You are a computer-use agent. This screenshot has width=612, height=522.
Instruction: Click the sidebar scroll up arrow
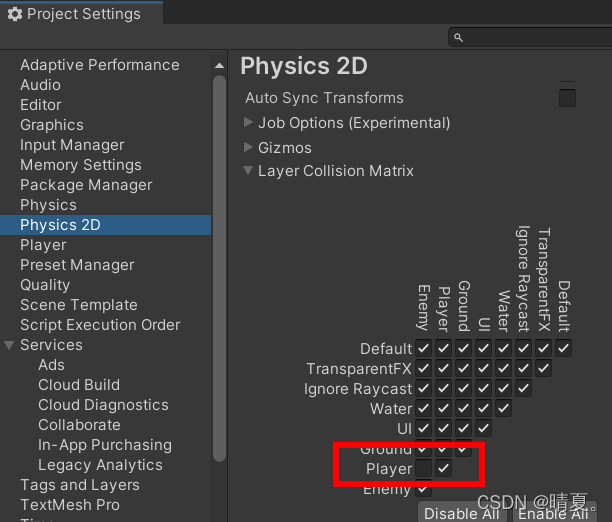[219, 66]
